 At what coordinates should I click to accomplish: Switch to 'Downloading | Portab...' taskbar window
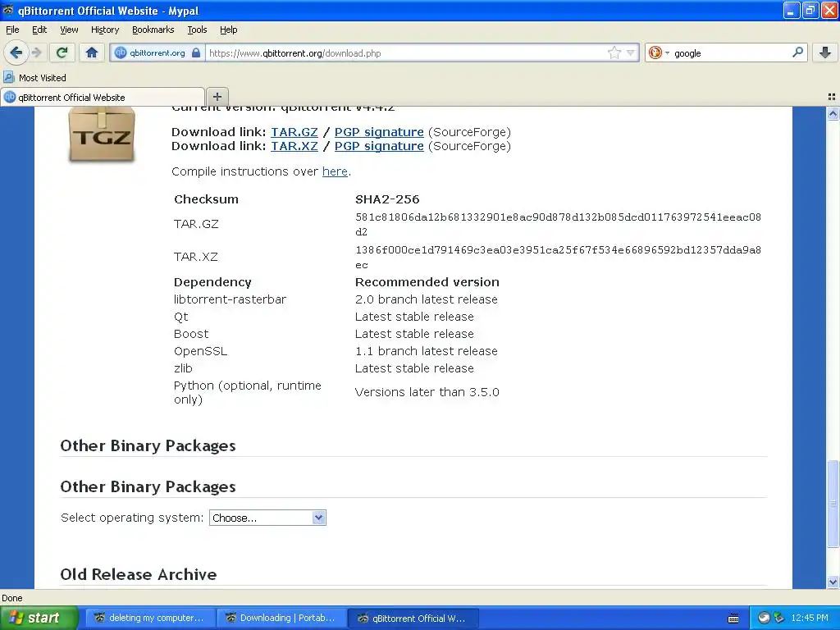[282, 618]
